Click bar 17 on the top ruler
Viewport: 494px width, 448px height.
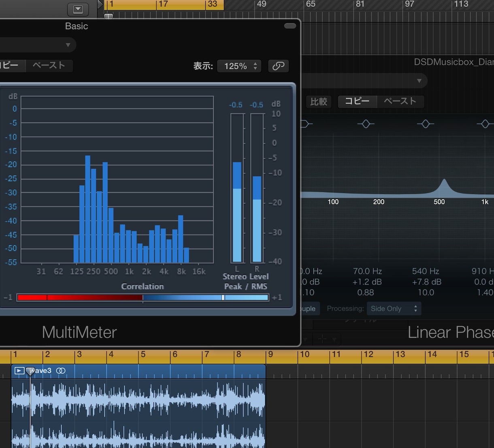163,4
